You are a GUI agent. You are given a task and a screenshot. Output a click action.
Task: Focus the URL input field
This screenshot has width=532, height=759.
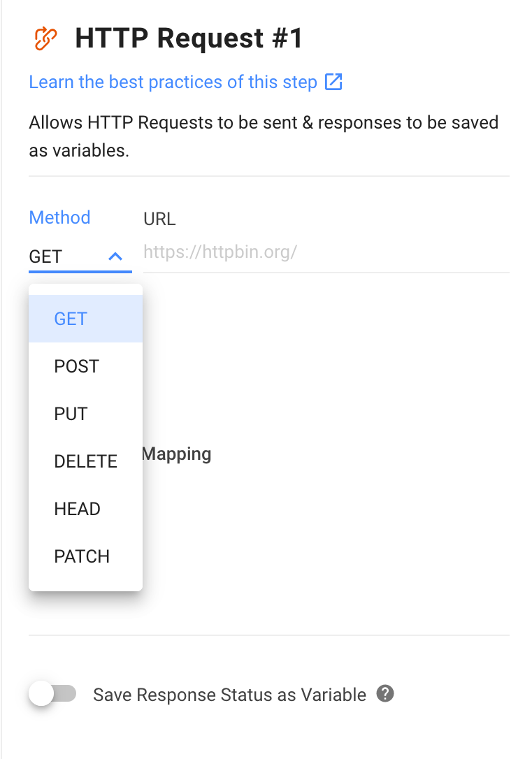click(326, 252)
